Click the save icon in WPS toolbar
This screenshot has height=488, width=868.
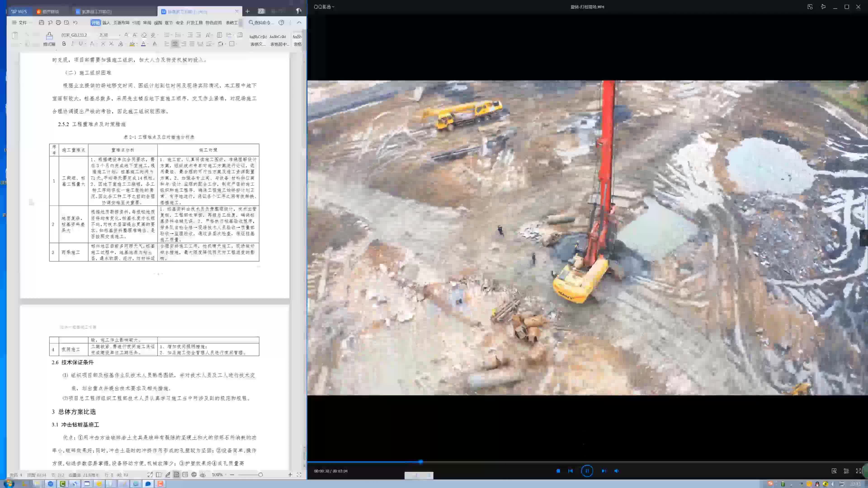pos(41,23)
